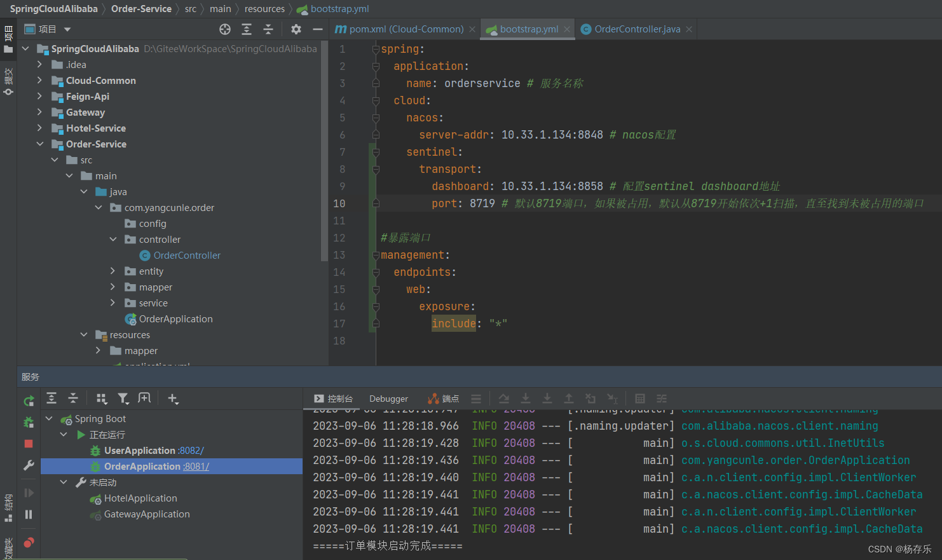
Task: Click the Select Opened File locate icon
Action: click(x=225, y=29)
